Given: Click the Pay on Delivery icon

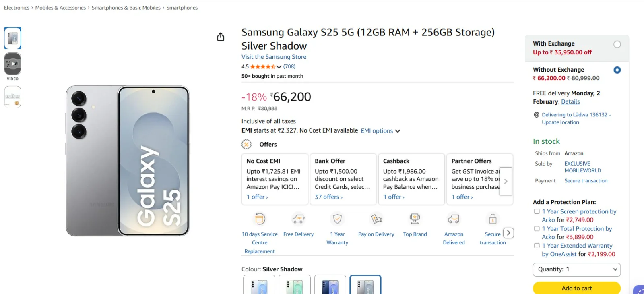Looking at the screenshot, I should click(376, 219).
